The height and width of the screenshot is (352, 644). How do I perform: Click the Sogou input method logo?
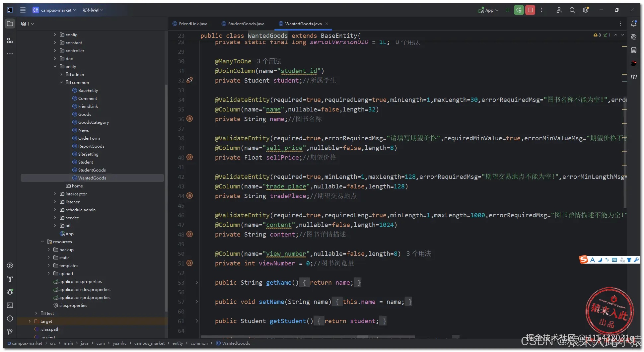pos(584,259)
